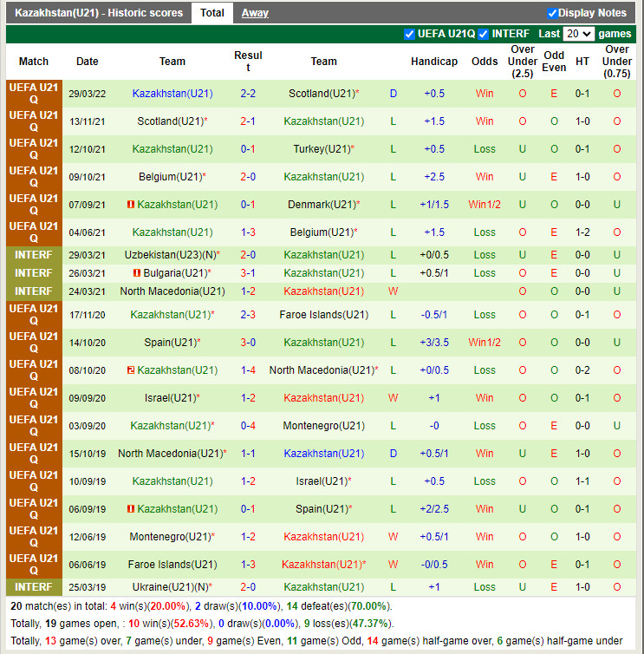This screenshot has height=654, width=644.
Task: Click the Uzbekistan(U23)(N) team link
Action: pyautogui.click(x=169, y=255)
